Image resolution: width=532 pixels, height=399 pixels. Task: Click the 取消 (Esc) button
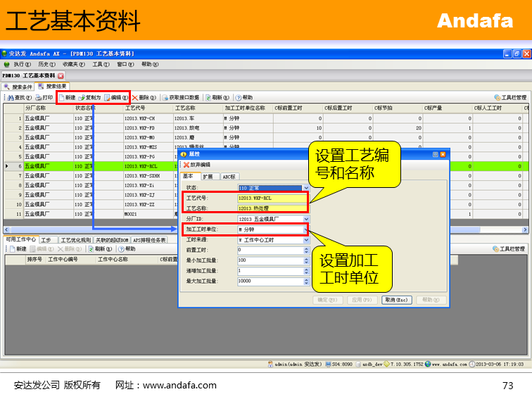pos(396,300)
